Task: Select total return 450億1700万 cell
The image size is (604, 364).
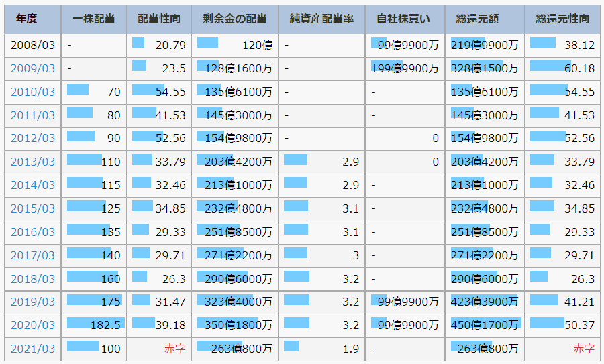Action: [484, 325]
